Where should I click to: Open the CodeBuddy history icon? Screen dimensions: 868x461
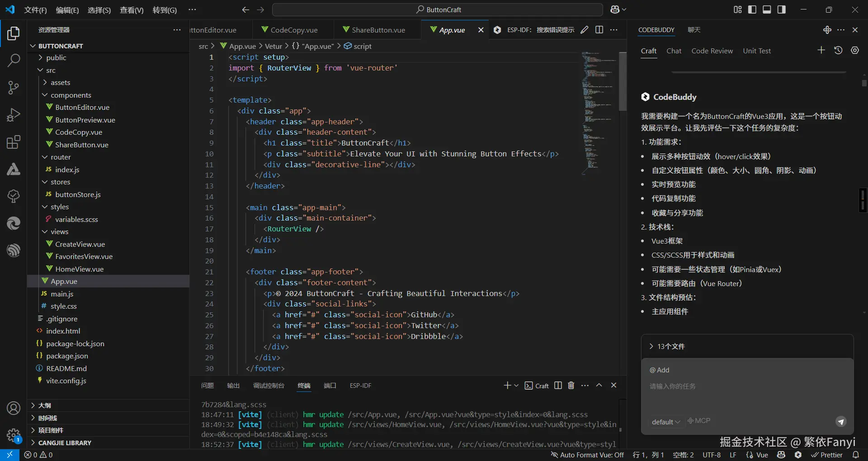pos(838,50)
